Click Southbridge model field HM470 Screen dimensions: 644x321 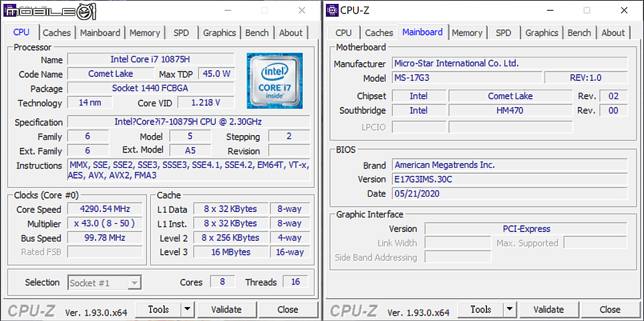[510, 110]
